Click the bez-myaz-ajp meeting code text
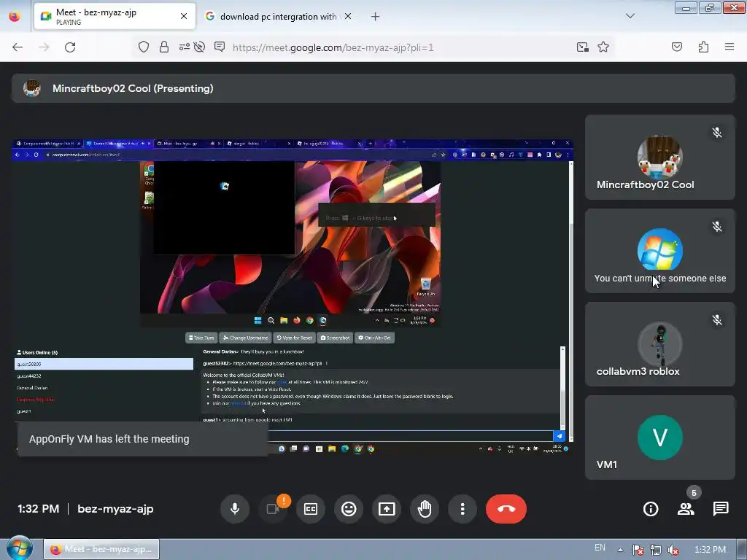This screenshot has height=560, width=747. tap(115, 509)
